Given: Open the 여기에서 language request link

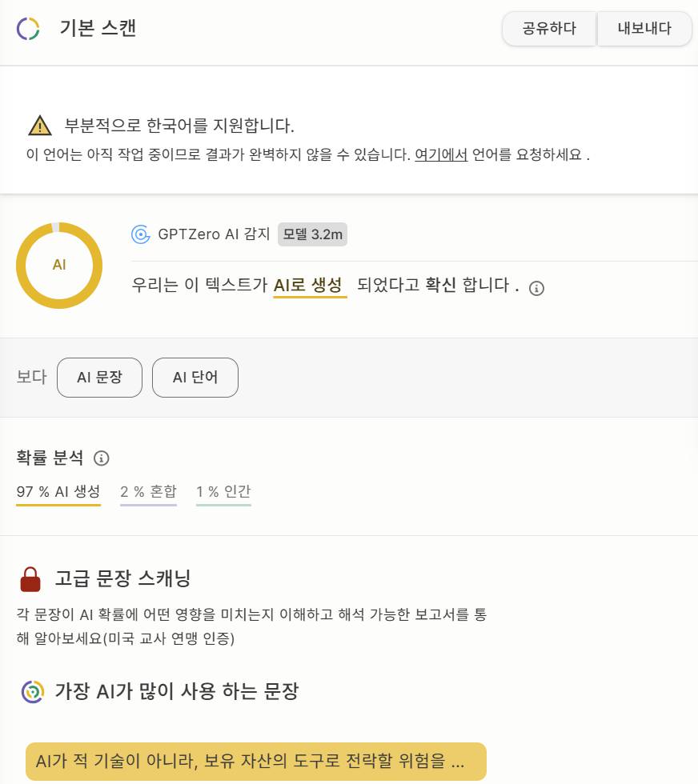Looking at the screenshot, I should (439, 156).
